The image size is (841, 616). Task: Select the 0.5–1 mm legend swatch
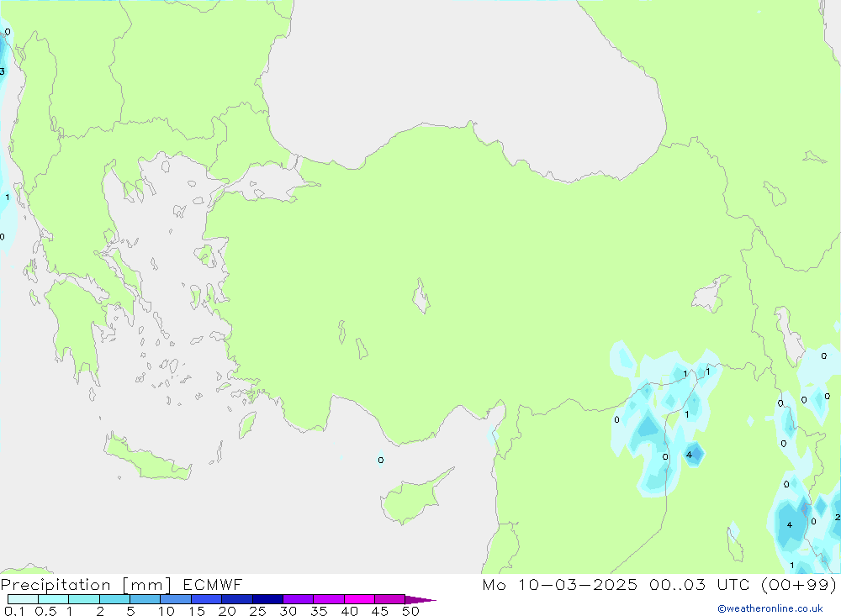click(x=54, y=599)
